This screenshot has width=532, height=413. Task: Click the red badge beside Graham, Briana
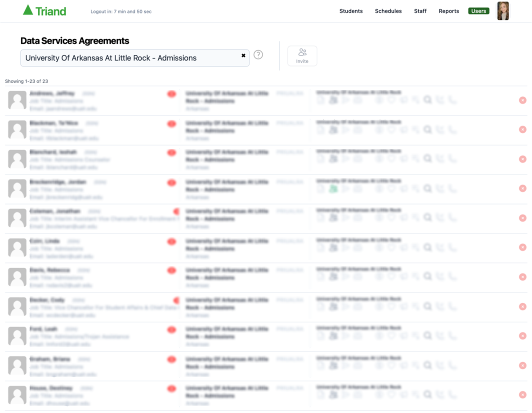(x=172, y=359)
